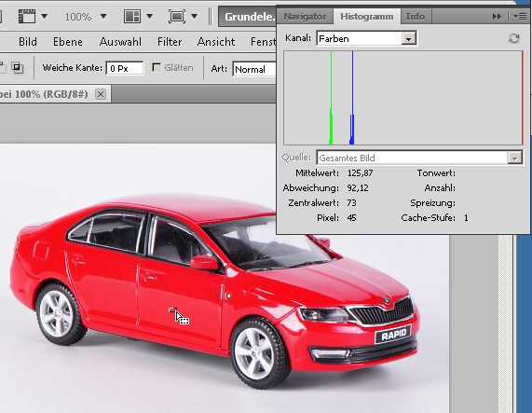
Task: Open the 100% zoom level dropdown
Action: click(103, 16)
